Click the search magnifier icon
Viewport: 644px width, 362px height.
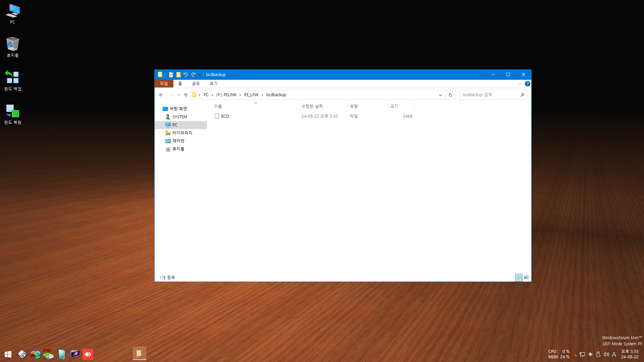point(522,95)
